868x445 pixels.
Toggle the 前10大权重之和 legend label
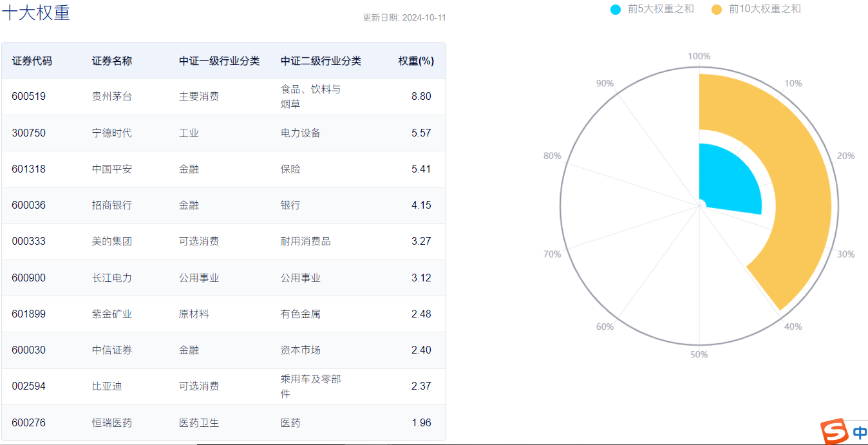click(x=765, y=9)
